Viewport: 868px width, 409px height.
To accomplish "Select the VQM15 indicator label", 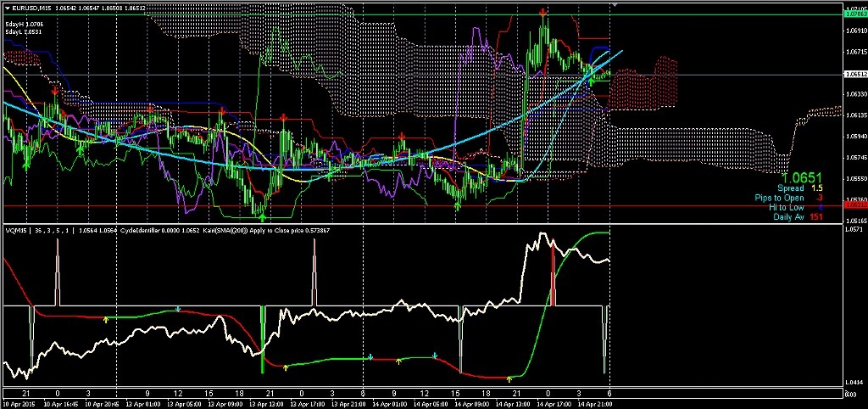I will [15, 230].
